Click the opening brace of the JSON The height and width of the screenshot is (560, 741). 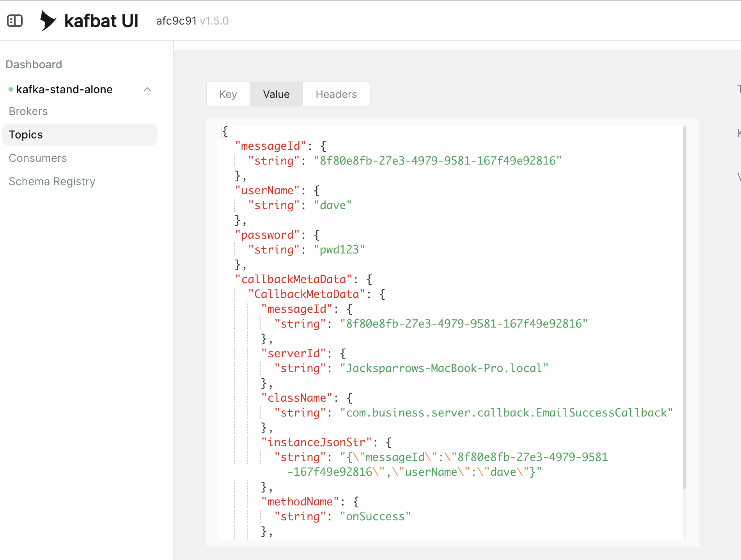click(x=225, y=131)
